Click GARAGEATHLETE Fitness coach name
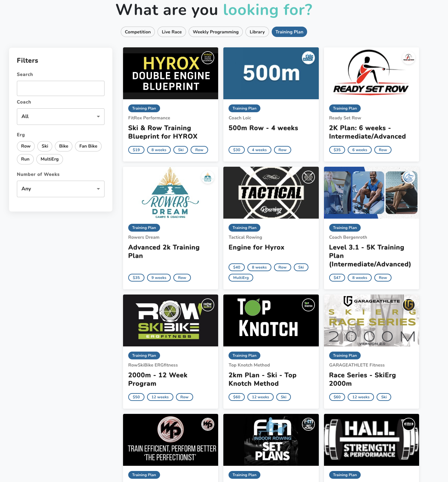Viewport: 448px width, 482px height. (x=357, y=365)
